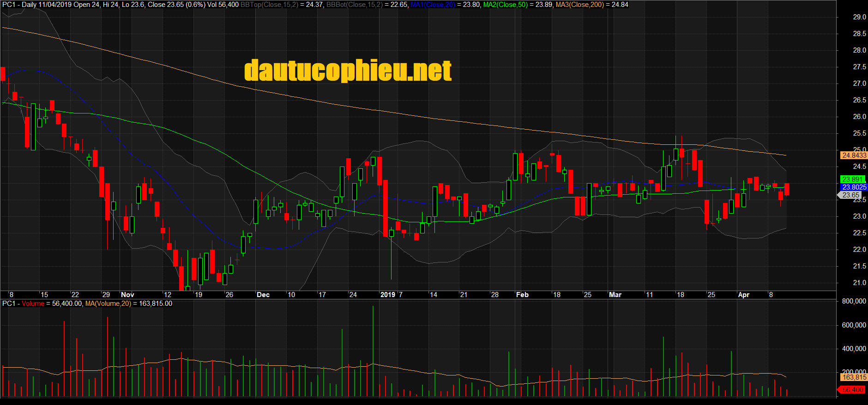
Task: Select the green MA2(Close,50) legend label
Action: [506, 5]
